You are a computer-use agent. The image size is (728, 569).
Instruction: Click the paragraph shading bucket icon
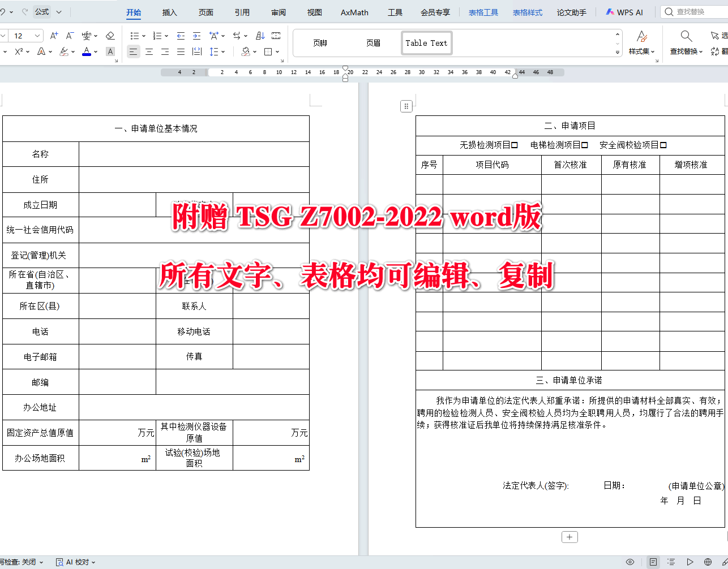(245, 51)
